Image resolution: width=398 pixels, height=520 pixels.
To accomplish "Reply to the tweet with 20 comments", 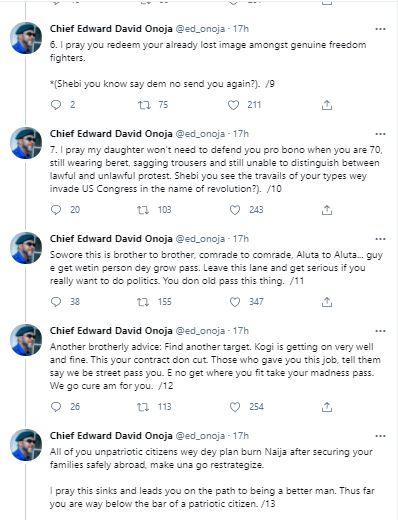I will (56, 210).
